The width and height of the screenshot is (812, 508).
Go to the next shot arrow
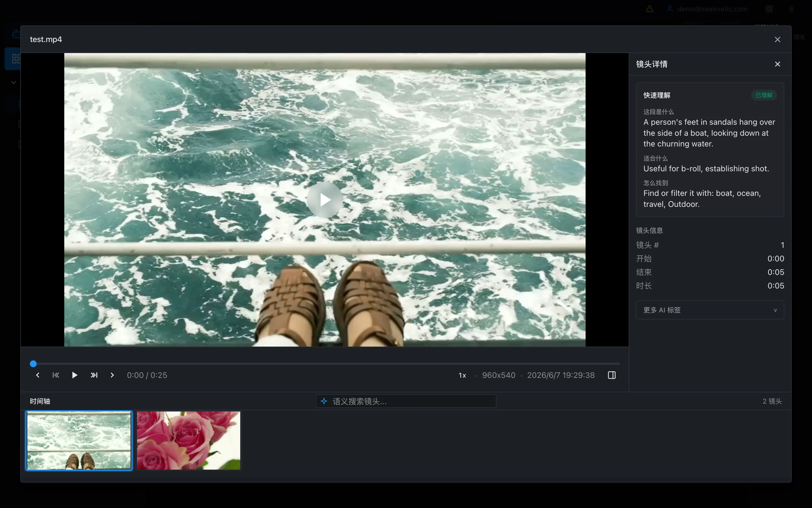tap(112, 375)
